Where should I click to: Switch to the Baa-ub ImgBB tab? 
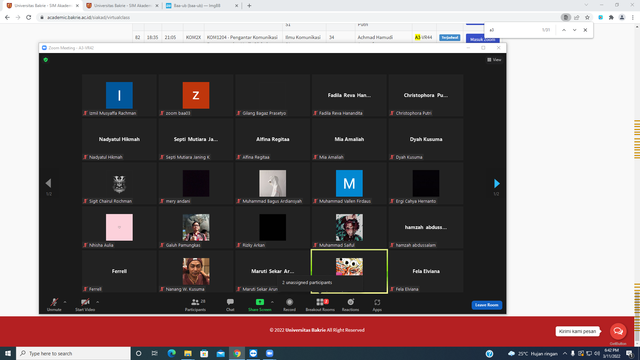pyautogui.click(x=202, y=6)
